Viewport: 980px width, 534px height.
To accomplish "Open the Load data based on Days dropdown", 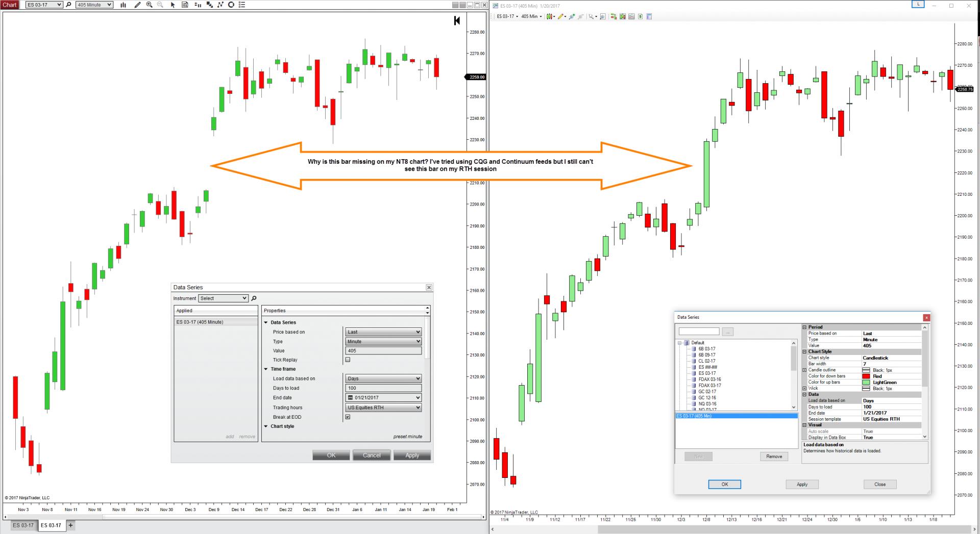I will tap(383, 378).
